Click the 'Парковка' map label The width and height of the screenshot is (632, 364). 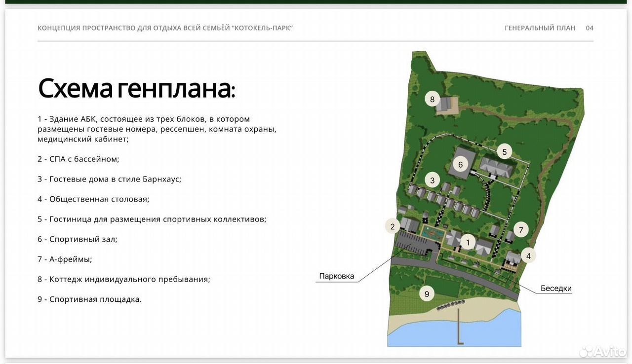[337, 276]
